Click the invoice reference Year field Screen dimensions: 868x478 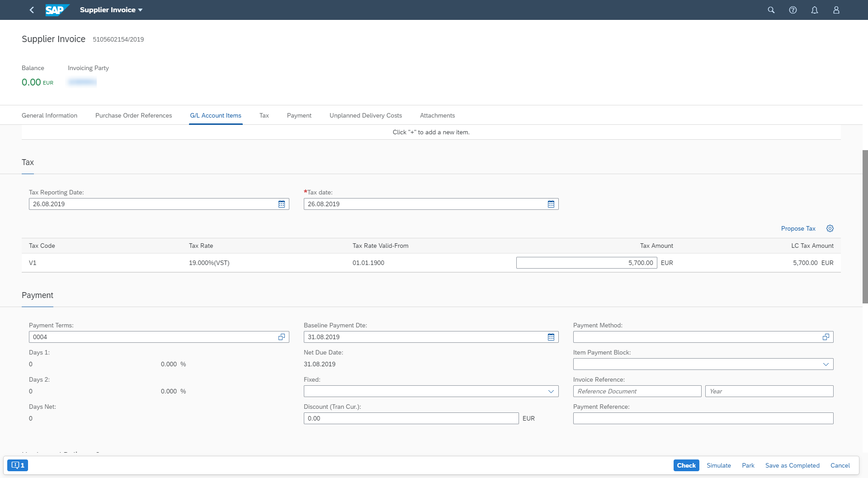pyautogui.click(x=769, y=391)
